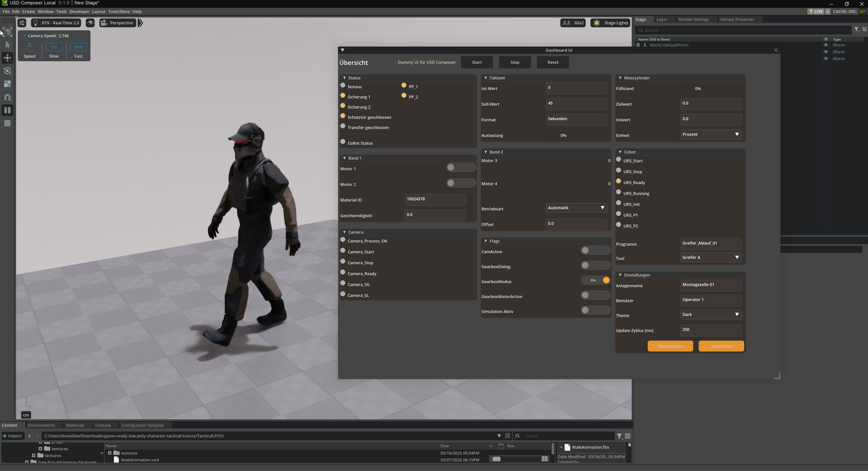Click the Reset button in Dashboard

553,62
